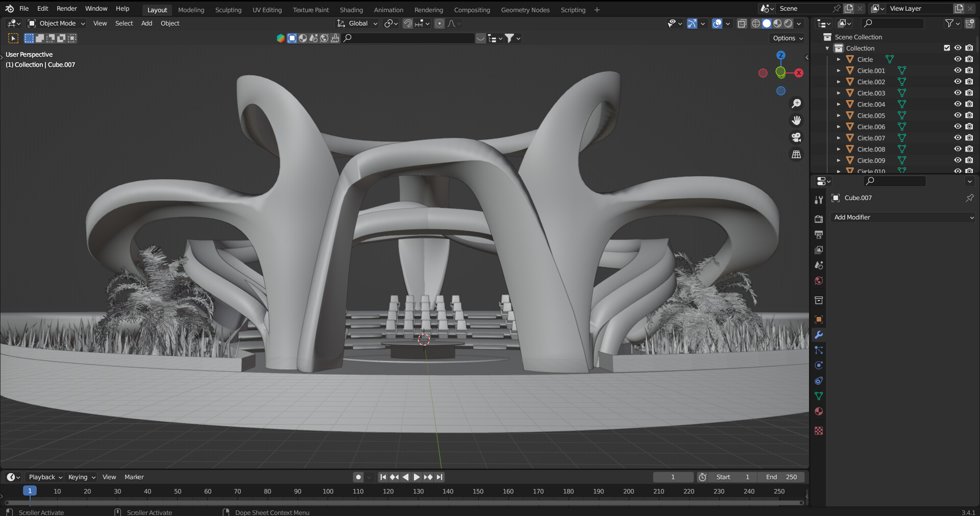
Task: Select the pan hand viewport icon
Action: coord(796,120)
